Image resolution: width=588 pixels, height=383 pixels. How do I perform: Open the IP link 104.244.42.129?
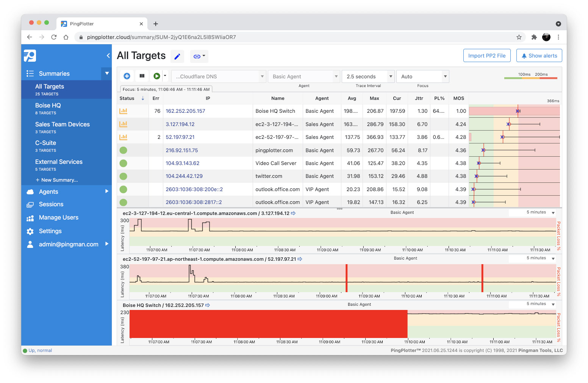point(184,176)
